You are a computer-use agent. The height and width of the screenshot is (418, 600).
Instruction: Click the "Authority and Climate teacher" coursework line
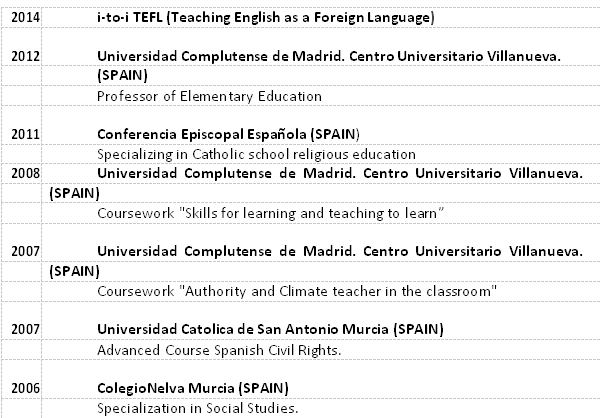point(297,290)
